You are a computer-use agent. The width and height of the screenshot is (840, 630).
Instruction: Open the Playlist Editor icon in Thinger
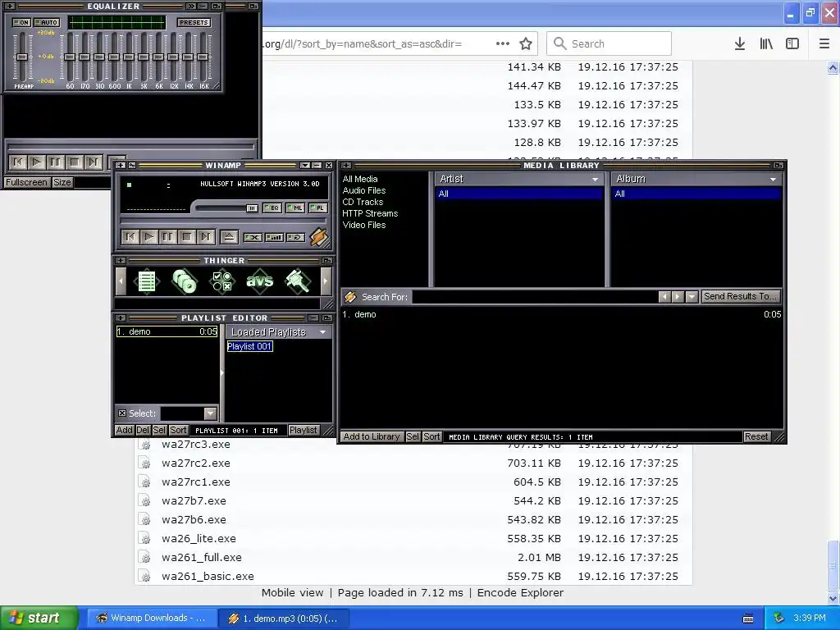click(x=146, y=281)
